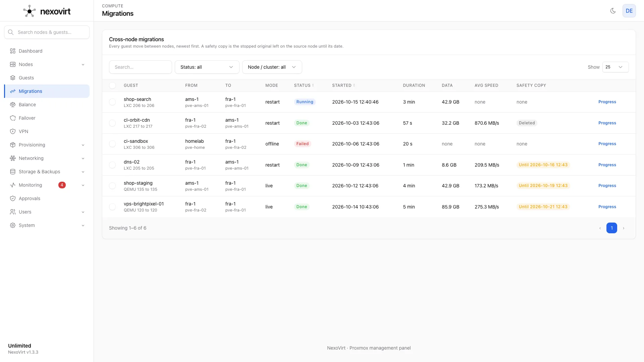Viewport: 644px width, 362px height.
Task: Open Approvals in the sidebar
Action: point(47,198)
